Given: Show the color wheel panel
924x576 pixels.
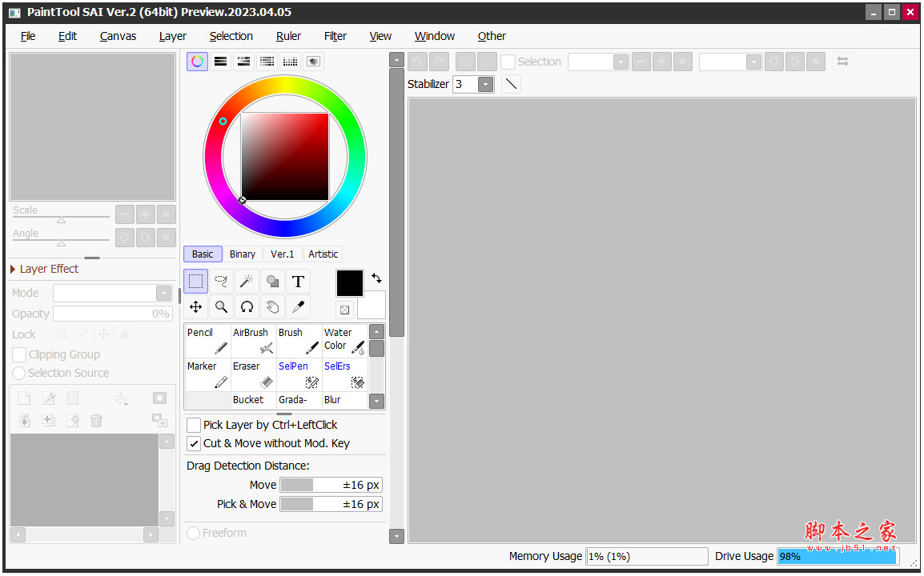Looking at the screenshot, I should point(198,62).
